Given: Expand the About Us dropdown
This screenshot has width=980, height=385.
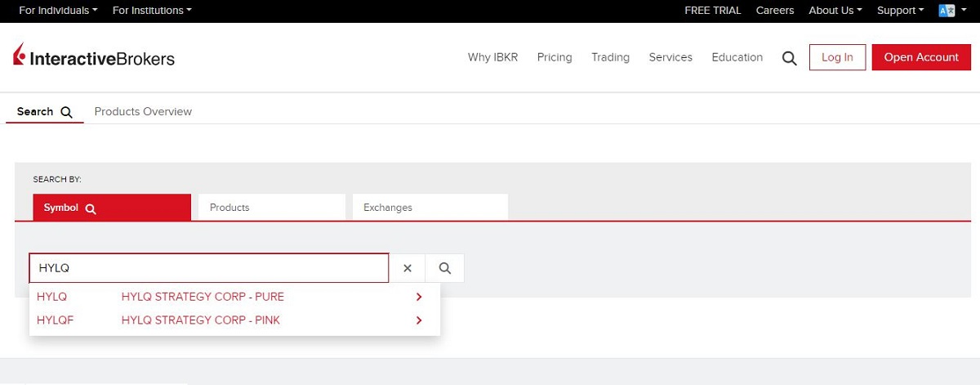Looking at the screenshot, I should pos(835,11).
